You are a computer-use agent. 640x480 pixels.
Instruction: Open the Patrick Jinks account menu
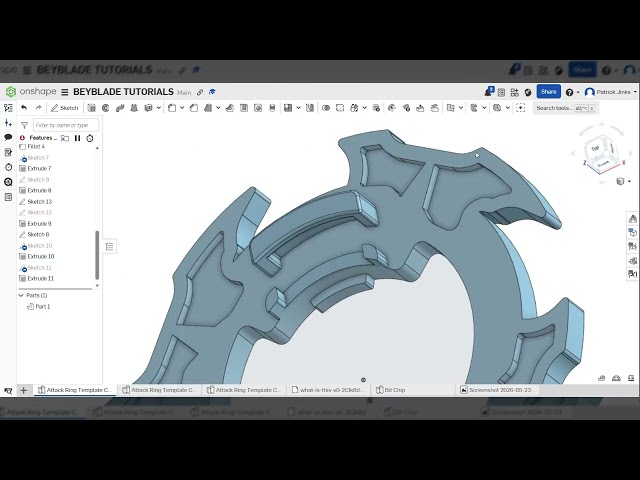tap(610, 92)
